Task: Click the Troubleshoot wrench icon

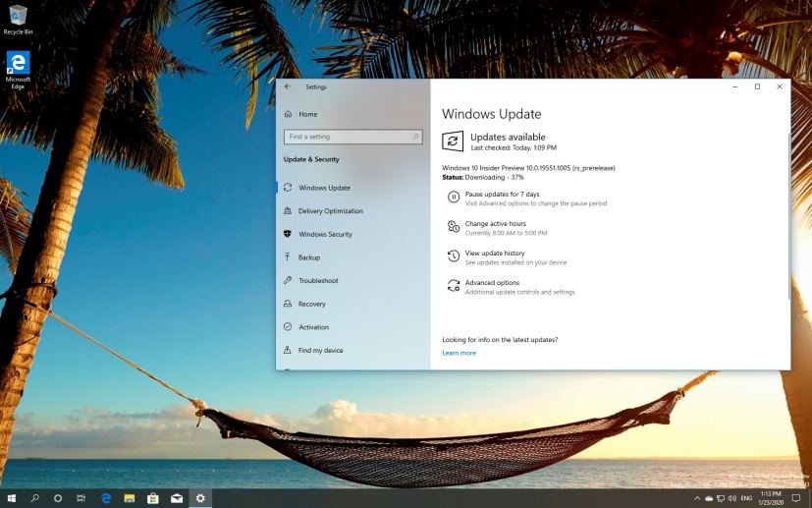Action: [x=288, y=280]
